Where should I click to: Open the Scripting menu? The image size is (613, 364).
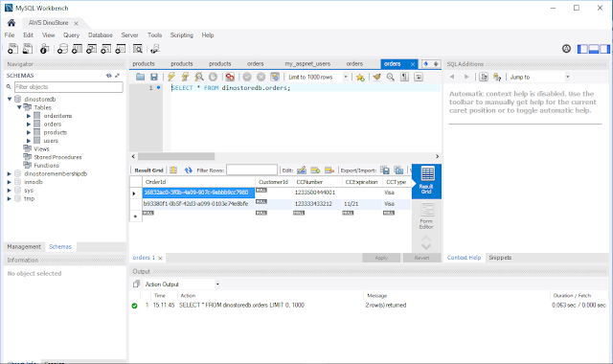181,35
